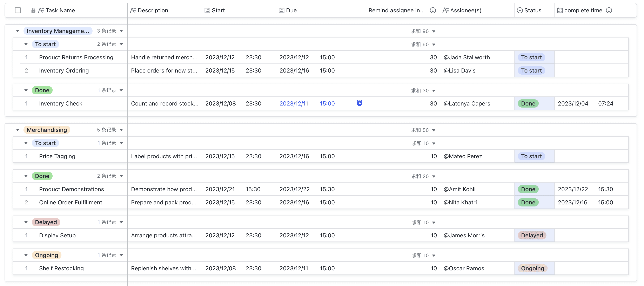Click the calendar icon in Due column header

282,10
